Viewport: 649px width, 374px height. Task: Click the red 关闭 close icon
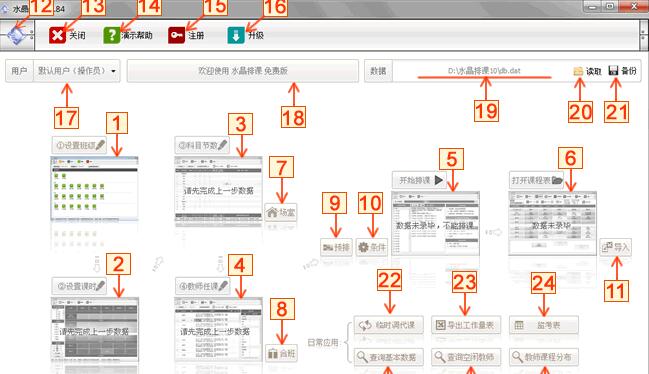point(57,35)
